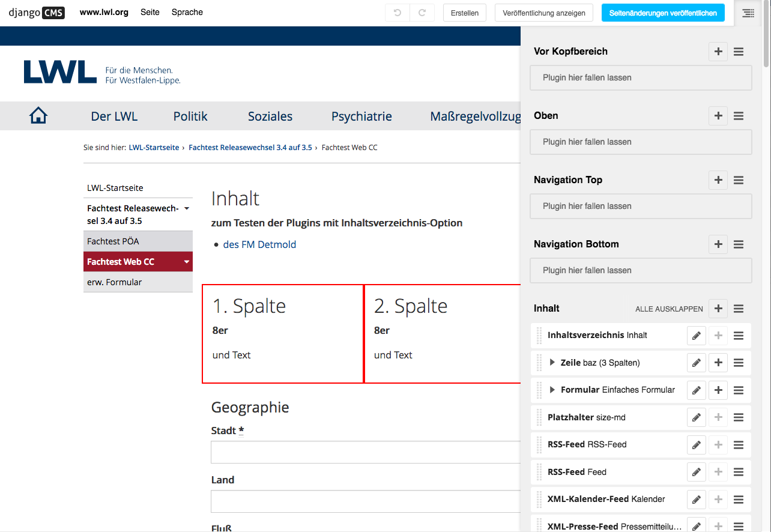The width and height of the screenshot is (771, 532).
Task: Add child plugin to Zeile baz
Action: coord(718,363)
